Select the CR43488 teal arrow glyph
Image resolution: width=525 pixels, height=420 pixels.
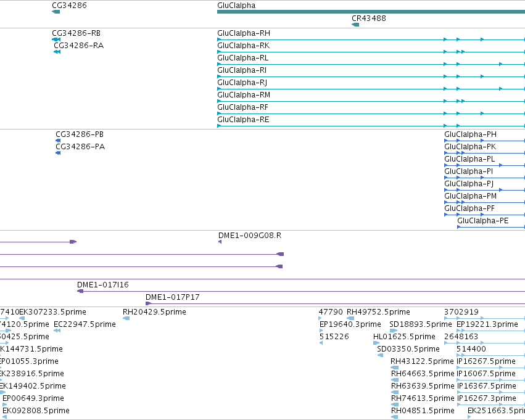(355, 25)
